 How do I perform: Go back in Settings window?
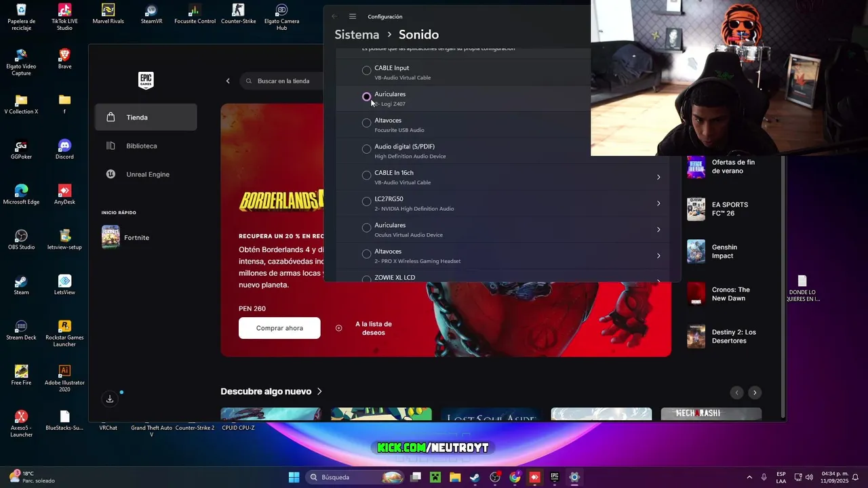pos(334,16)
